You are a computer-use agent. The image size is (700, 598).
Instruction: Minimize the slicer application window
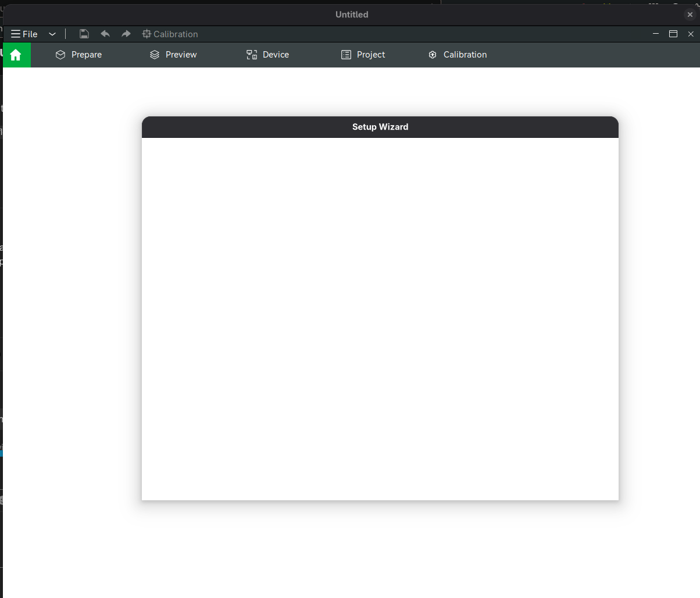(656, 34)
